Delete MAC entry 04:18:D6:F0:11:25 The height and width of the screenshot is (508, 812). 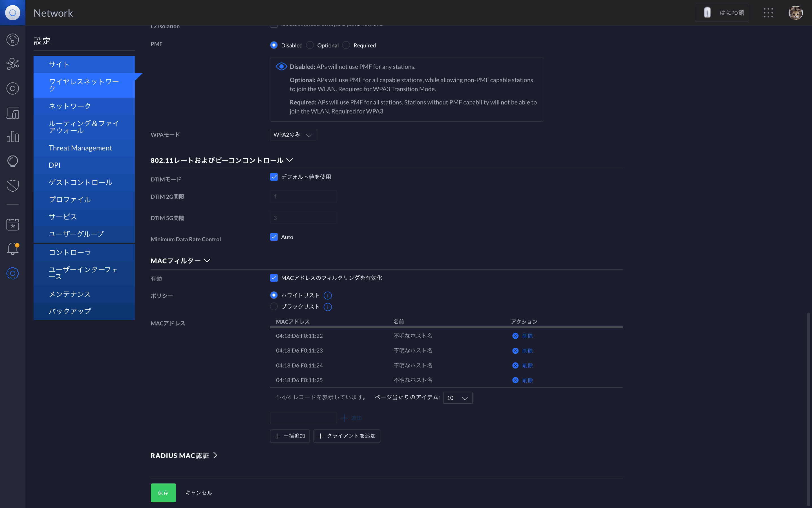[522, 380]
